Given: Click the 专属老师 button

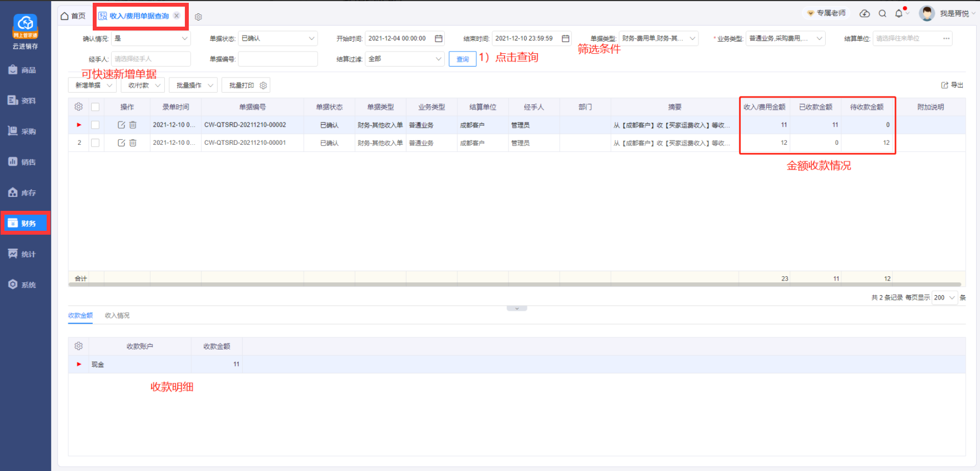Looking at the screenshot, I should pyautogui.click(x=827, y=13).
